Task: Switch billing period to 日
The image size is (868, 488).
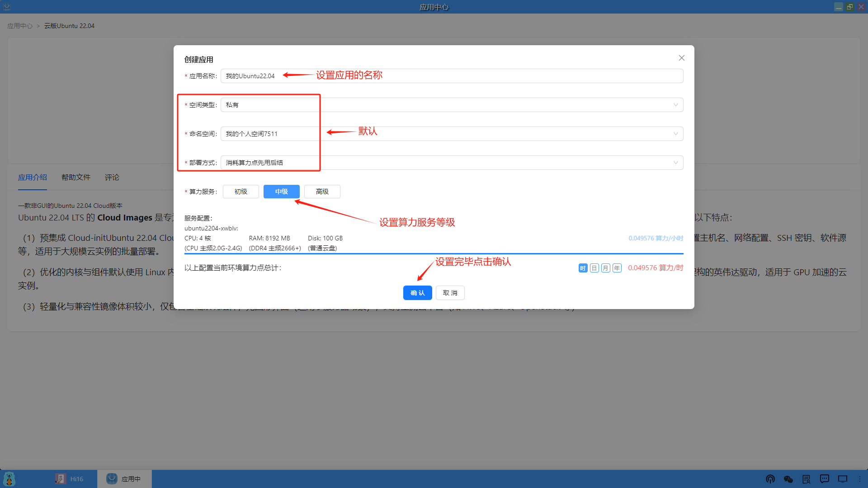Action: pyautogui.click(x=594, y=268)
